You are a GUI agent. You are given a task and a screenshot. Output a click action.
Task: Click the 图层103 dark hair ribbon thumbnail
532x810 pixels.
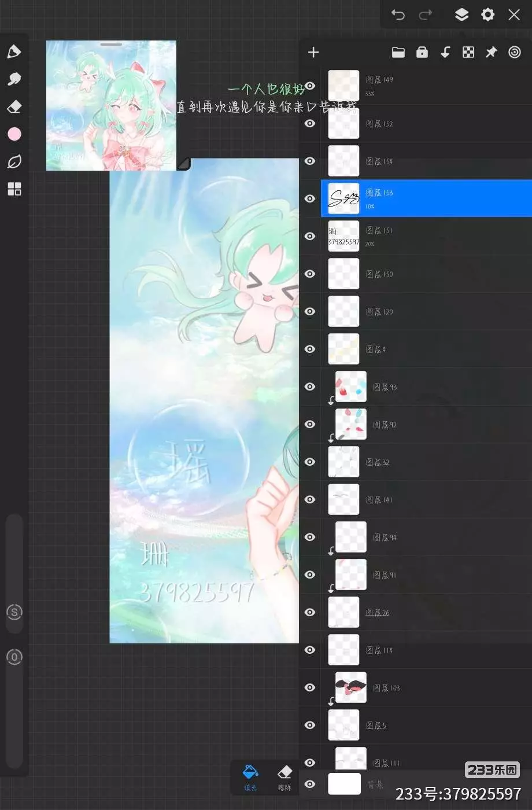pyautogui.click(x=351, y=687)
